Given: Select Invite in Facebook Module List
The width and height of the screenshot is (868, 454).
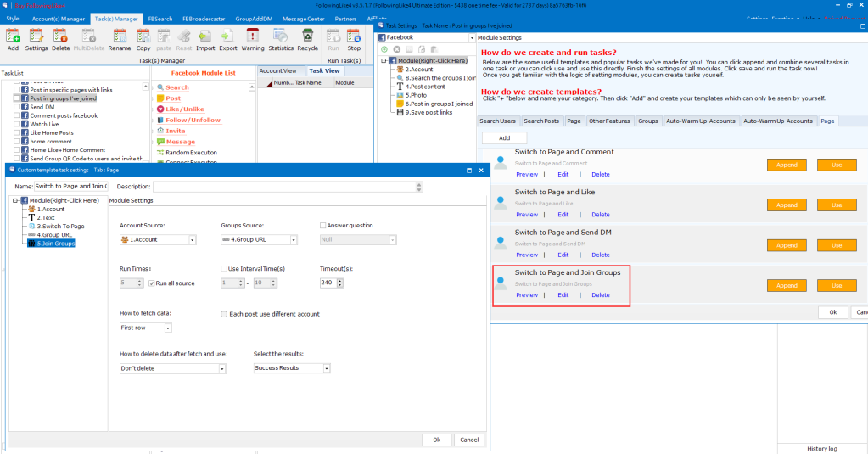Looking at the screenshot, I should tap(175, 132).
